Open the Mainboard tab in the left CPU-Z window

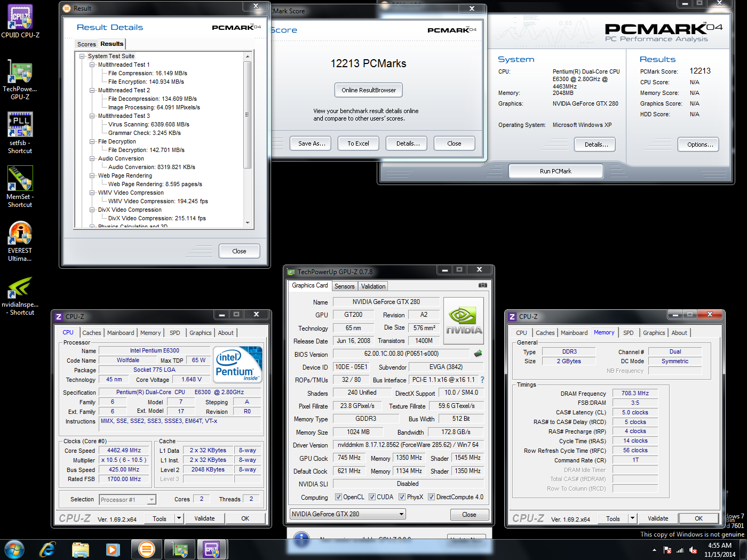(x=121, y=333)
